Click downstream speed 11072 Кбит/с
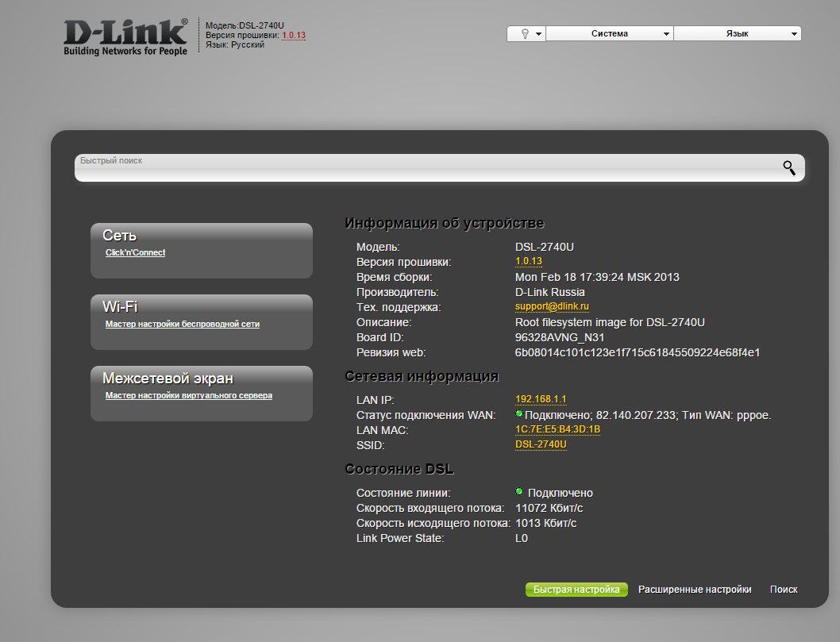The image size is (840, 642). pos(549,508)
